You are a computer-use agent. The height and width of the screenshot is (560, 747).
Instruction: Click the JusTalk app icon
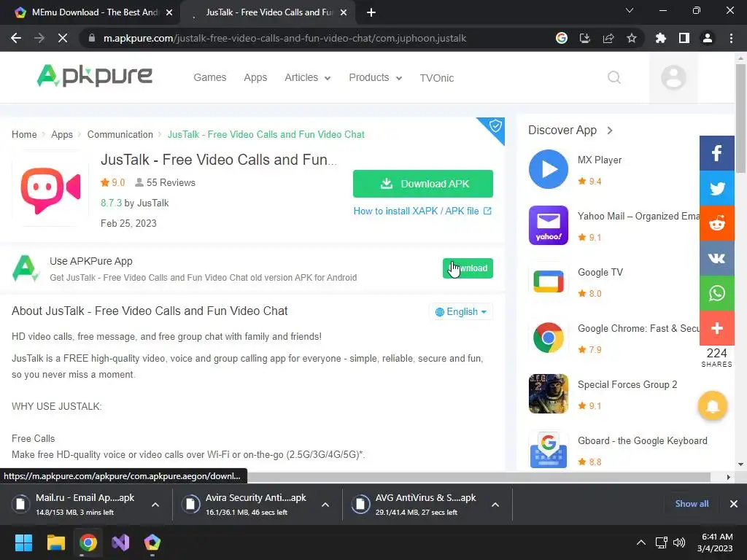(x=50, y=189)
